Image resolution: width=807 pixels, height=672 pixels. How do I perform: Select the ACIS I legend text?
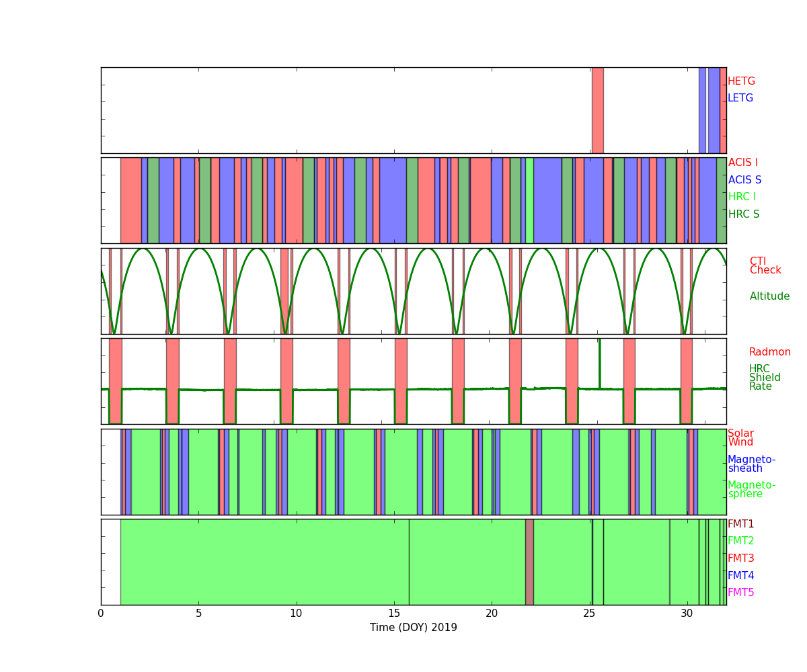(x=742, y=163)
